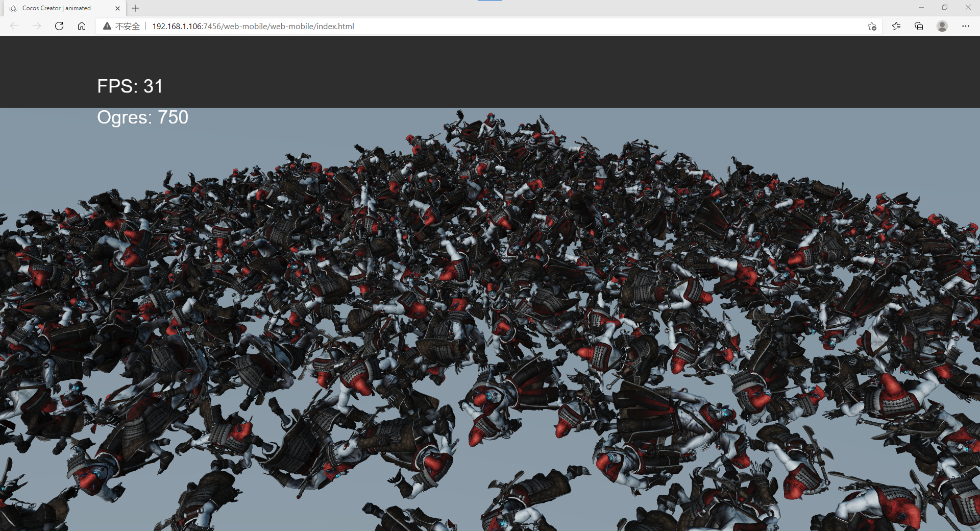This screenshot has width=980, height=531.
Task: Minimize the browser window
Action: (921, 7)
